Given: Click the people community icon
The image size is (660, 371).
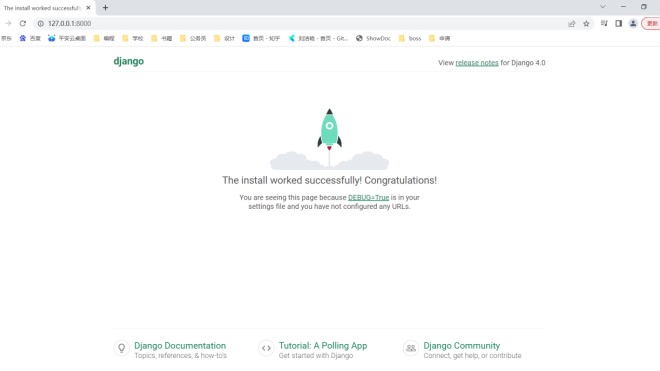Looking at the screenshot, I should (411, 348).
